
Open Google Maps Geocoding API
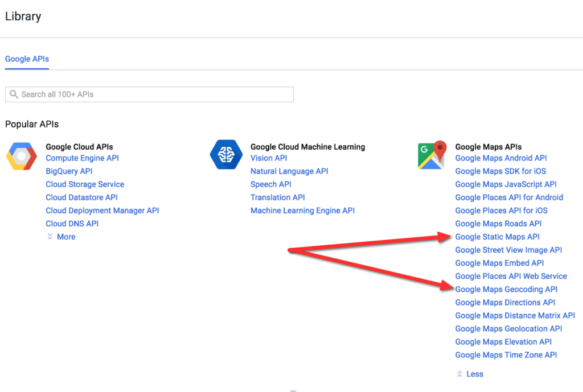(506, 289)
